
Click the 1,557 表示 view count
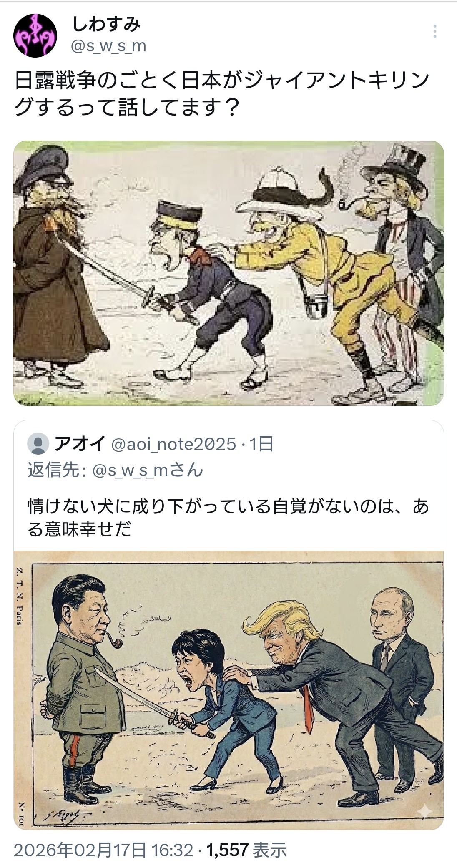point(246,850)
